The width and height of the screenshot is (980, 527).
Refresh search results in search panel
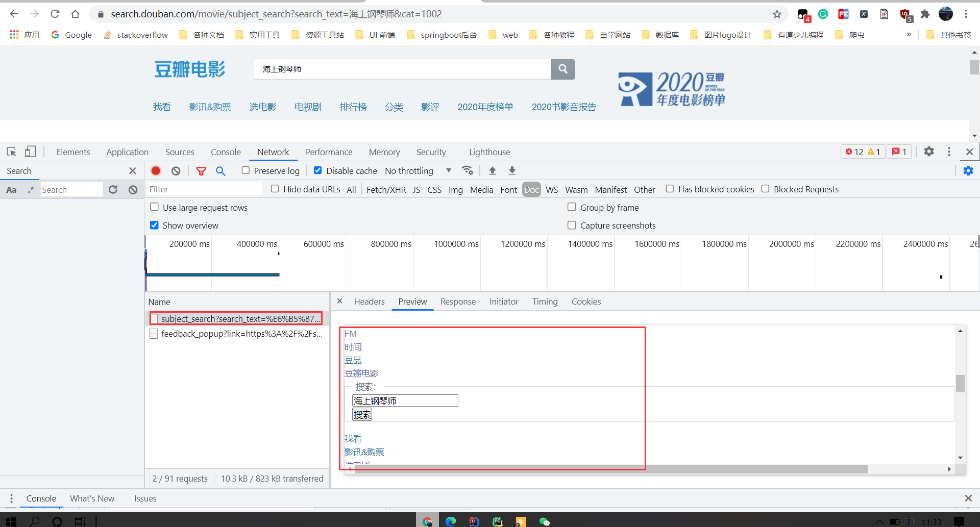tap(113, 190)
